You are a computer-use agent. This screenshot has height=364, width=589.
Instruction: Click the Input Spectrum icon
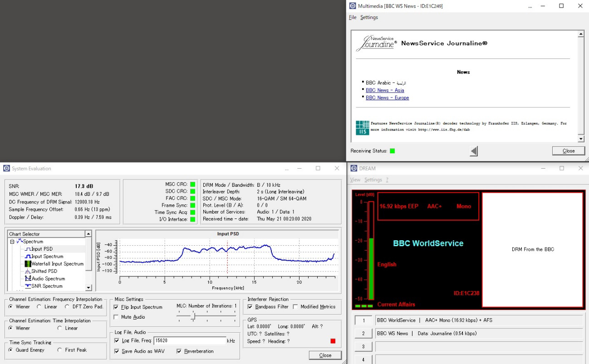tap(27, 257)
